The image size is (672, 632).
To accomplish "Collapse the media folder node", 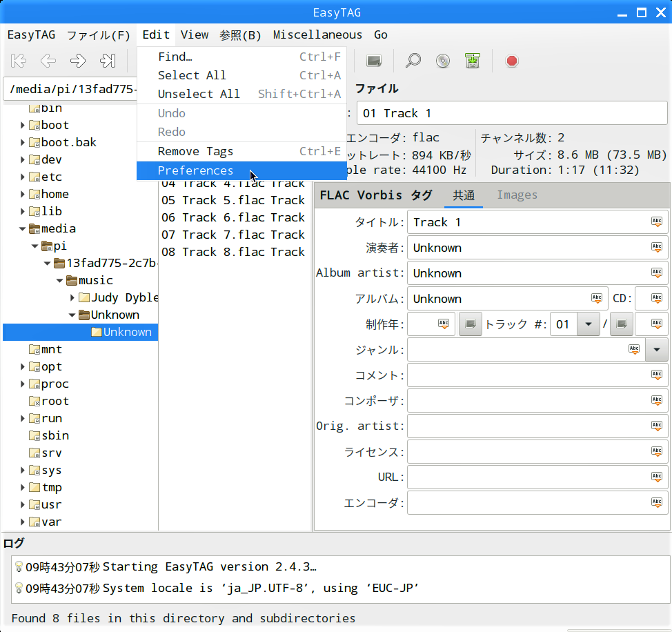I will [22, 229].
